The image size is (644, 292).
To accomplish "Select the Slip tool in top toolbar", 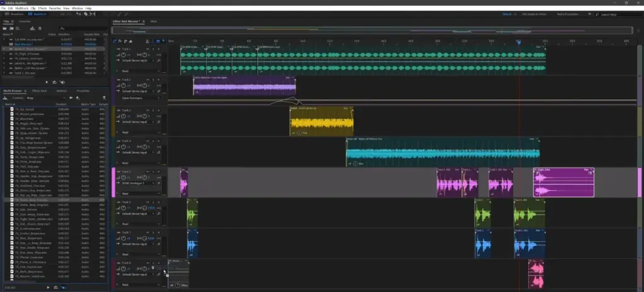I will click(92, 14).
